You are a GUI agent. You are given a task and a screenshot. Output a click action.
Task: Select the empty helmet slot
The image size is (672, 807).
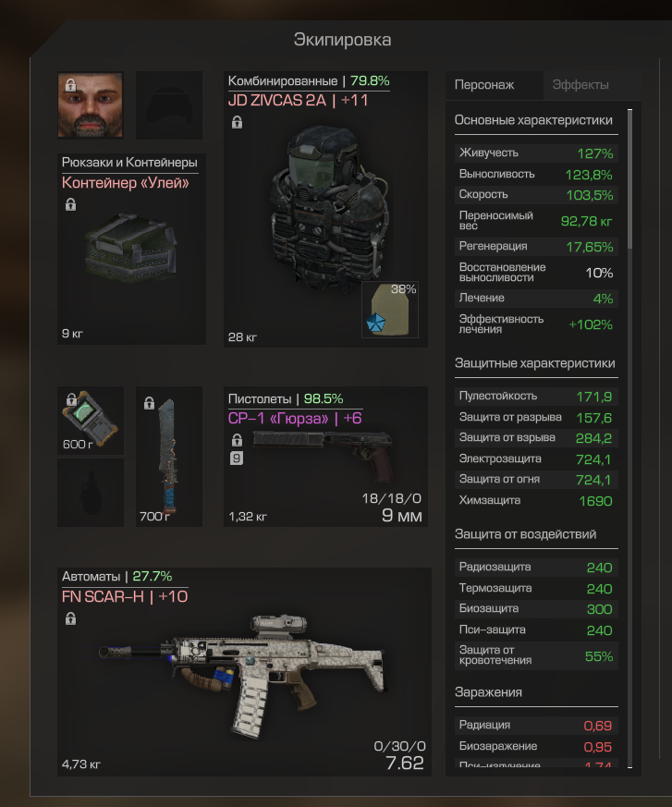click(x=169, y=105)
